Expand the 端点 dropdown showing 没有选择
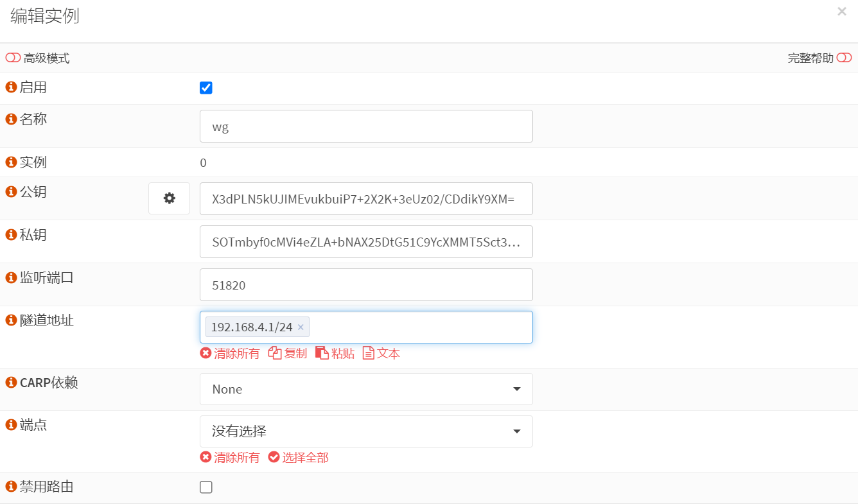 coord(366,431)
